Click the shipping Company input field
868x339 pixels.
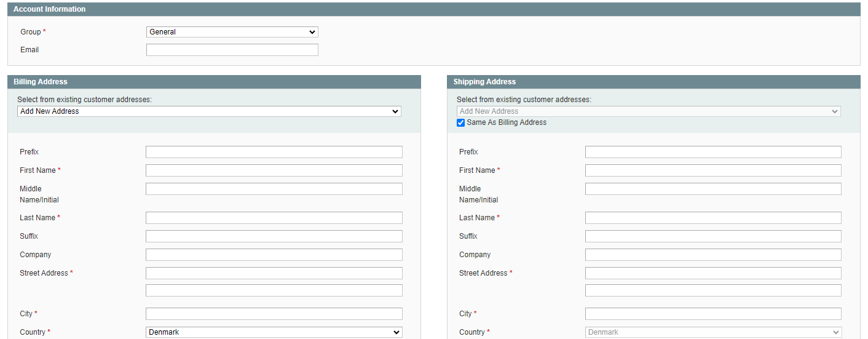(x=713, y=255)
